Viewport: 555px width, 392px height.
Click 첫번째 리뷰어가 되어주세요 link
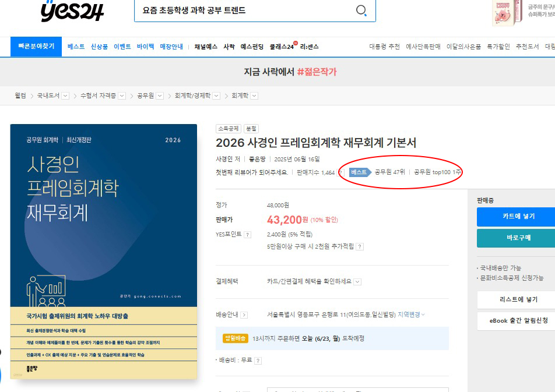point(252,172)
